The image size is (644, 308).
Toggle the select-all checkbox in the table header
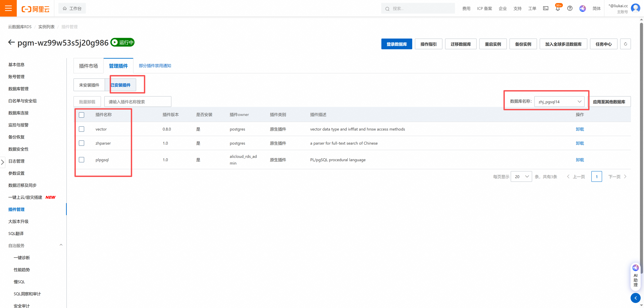click(x=82, y=115)
